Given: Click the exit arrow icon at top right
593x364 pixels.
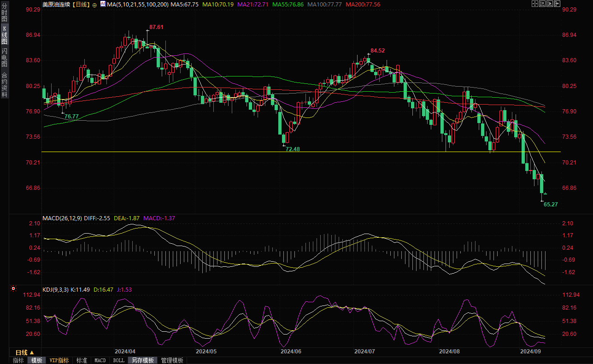Looking at the screenshot, I should pos(557,4).
